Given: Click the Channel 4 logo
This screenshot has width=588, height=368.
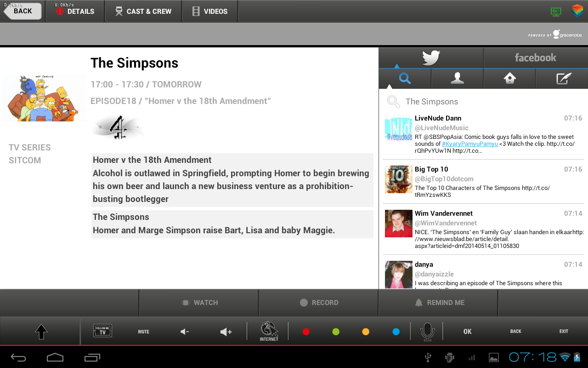Looking at the screenshot, I should click(x=118, y=127).
